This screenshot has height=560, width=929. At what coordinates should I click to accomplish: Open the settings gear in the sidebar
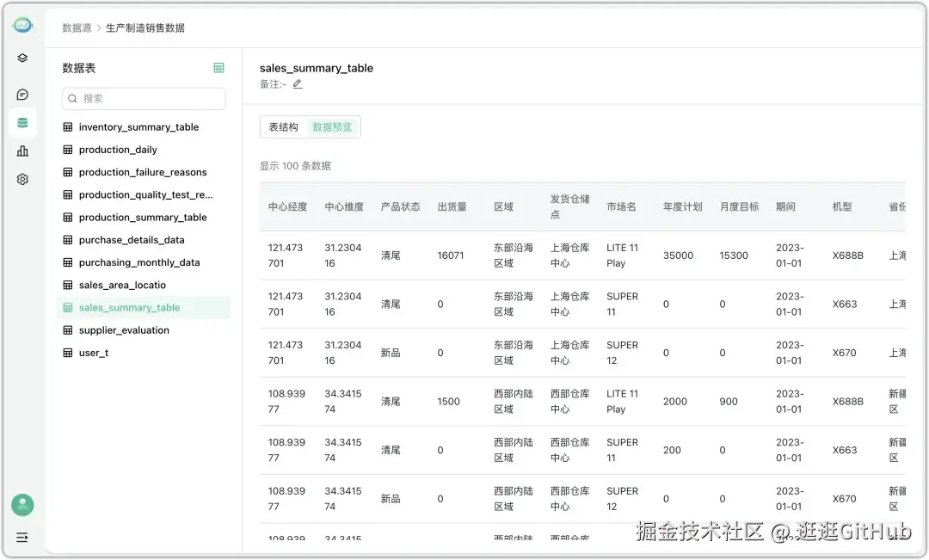22,179
